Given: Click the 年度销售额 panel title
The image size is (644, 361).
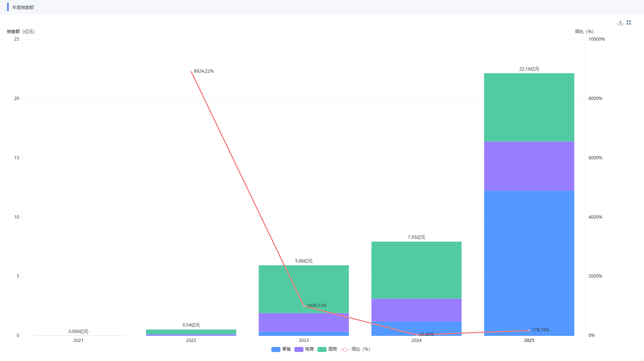Looking at the screenshot, I should 23,8.
